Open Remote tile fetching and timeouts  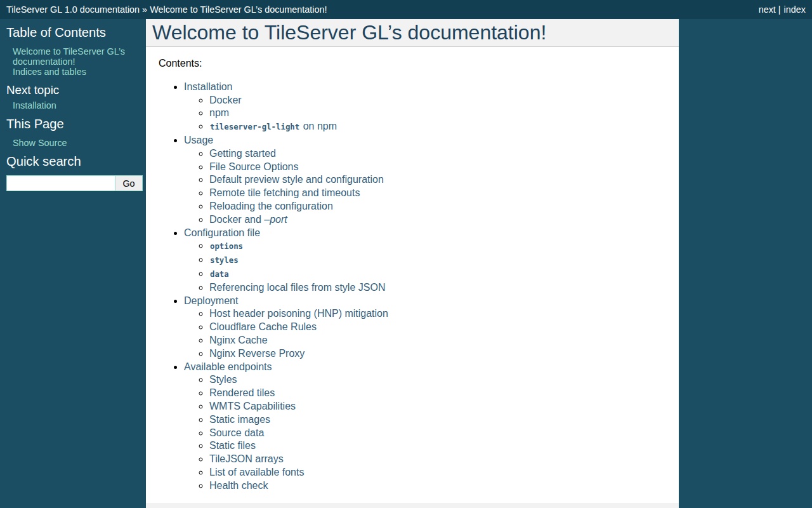point(285,192)
